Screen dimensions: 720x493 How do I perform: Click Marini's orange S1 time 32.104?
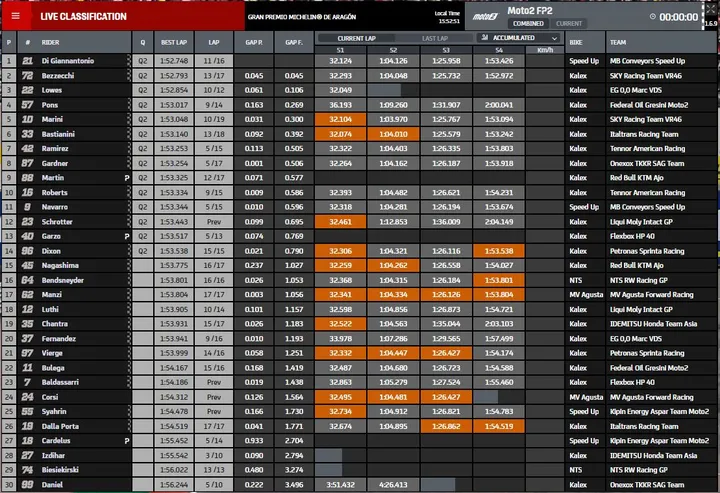pyautogui.click(x=340, y=119)
